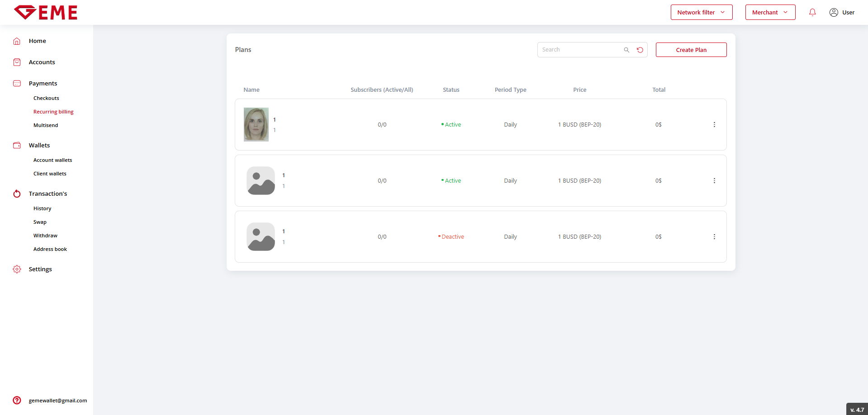
Task: Reset search with the refresh icon
Action: tap(640, 50)
